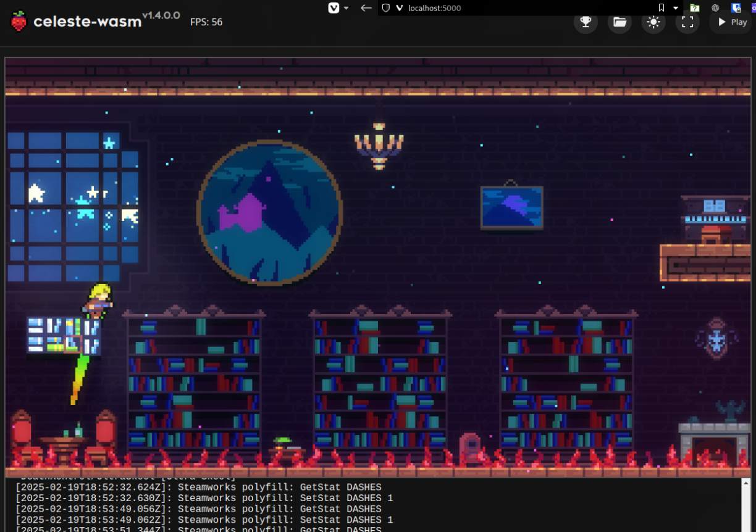The width and height of the screenshot is (756, 532).
Task: Open the ChatGPT-style knot extension icon
Action: (715, 8)
